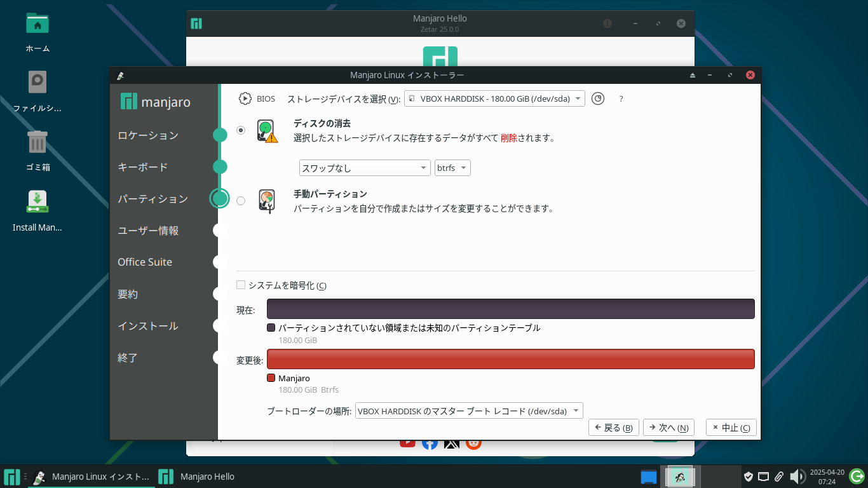Select the first workspace in the pager

pyautogui.click(x=681, y=477)
